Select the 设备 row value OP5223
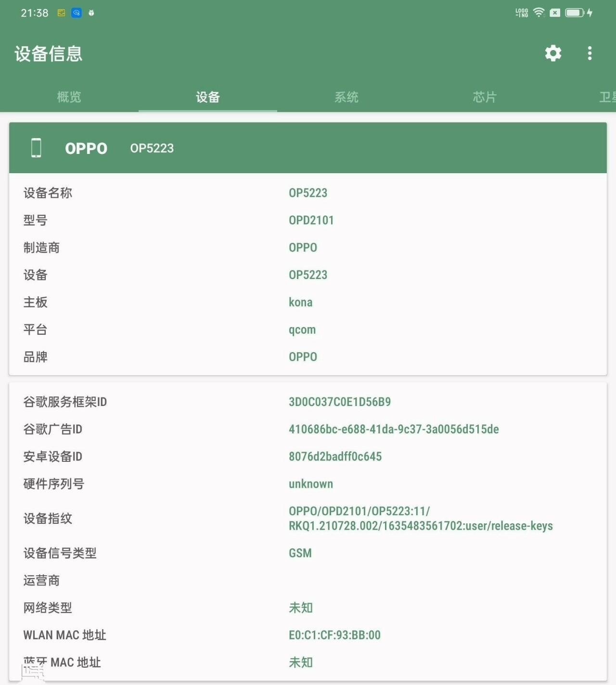This screenshot has width=616, height=685. 308,275
